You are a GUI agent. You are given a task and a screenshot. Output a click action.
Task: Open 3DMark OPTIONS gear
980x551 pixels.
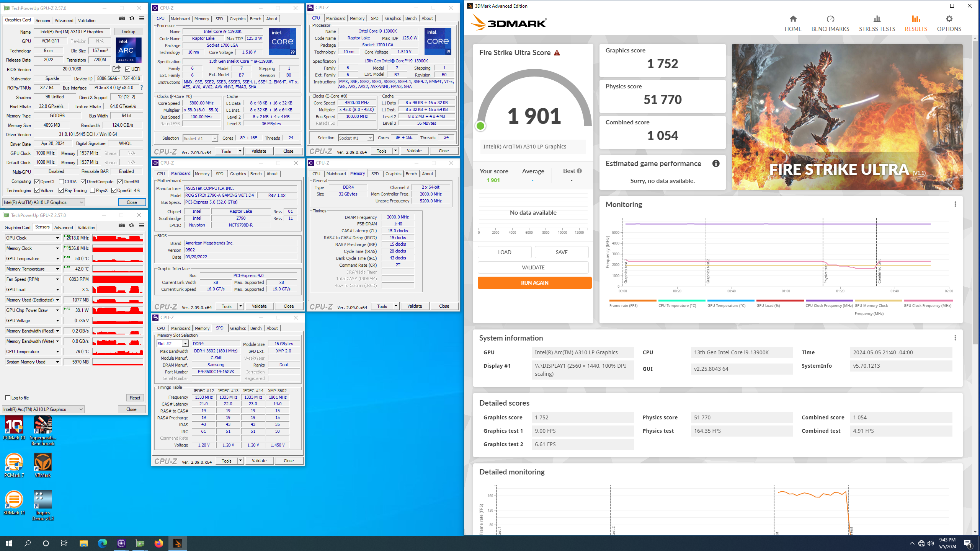click(949, 23)
